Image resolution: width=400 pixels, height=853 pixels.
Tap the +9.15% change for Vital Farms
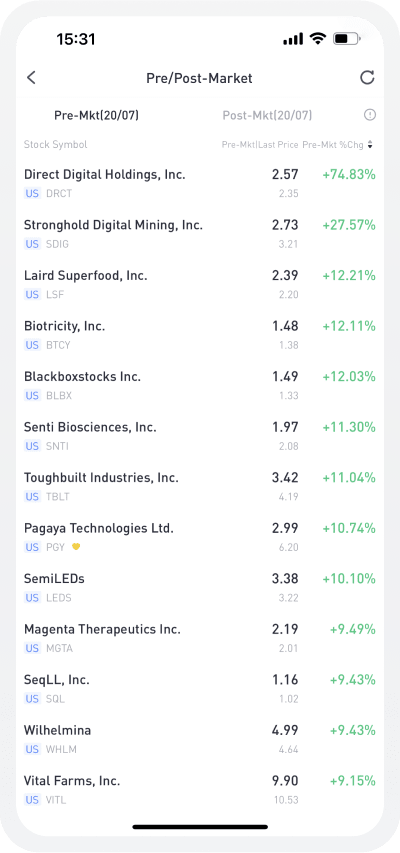click(353, 781)
